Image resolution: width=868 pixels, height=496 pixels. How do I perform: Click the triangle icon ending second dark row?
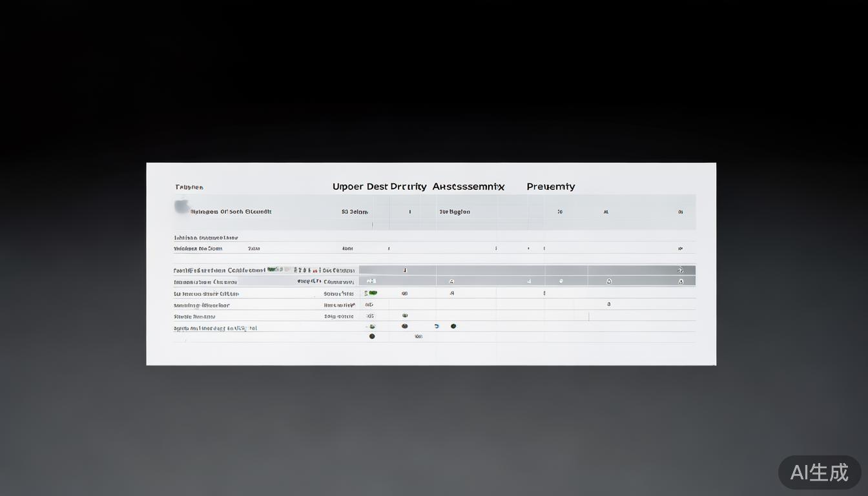pyautogui.click(x=680, y=282)
